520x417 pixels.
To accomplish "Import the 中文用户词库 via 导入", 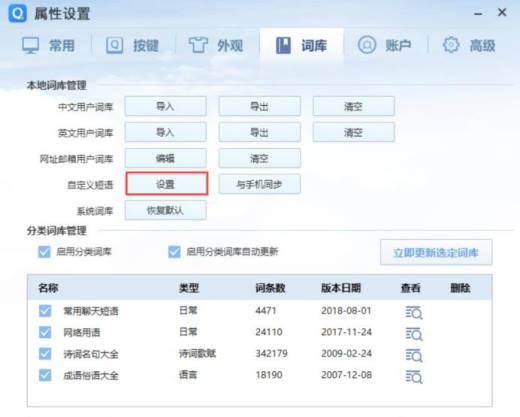I will pos(166,106).
